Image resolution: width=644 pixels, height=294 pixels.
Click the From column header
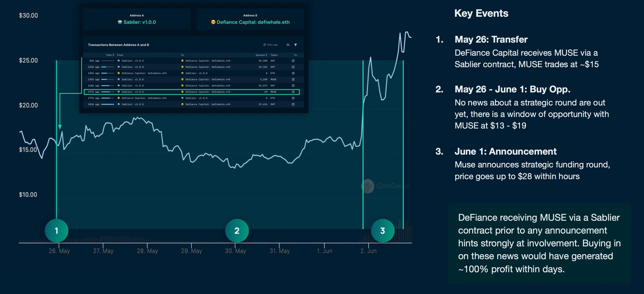coord(120,55)
